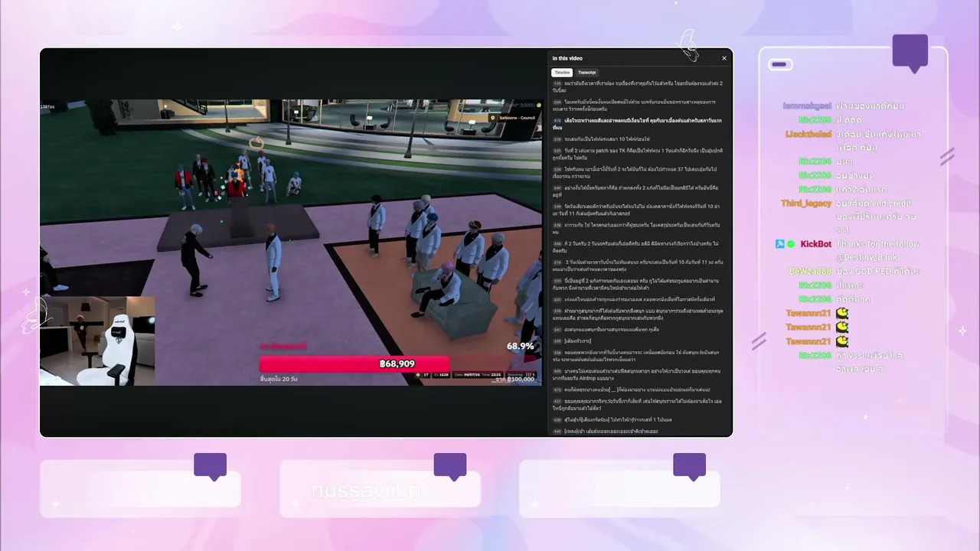Click first Tawannn21 emote in chat
Viewport: 980px width, 551px height.
(842, 313)
